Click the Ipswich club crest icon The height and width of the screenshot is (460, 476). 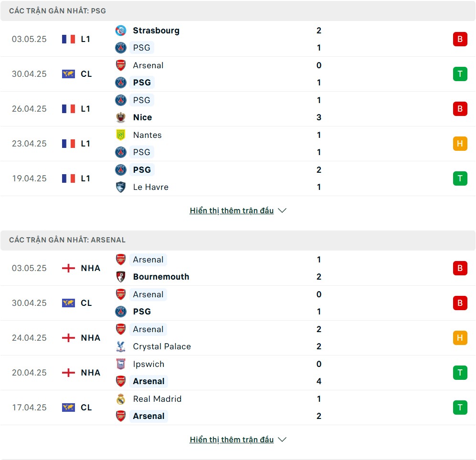click(x=121, y=364)
